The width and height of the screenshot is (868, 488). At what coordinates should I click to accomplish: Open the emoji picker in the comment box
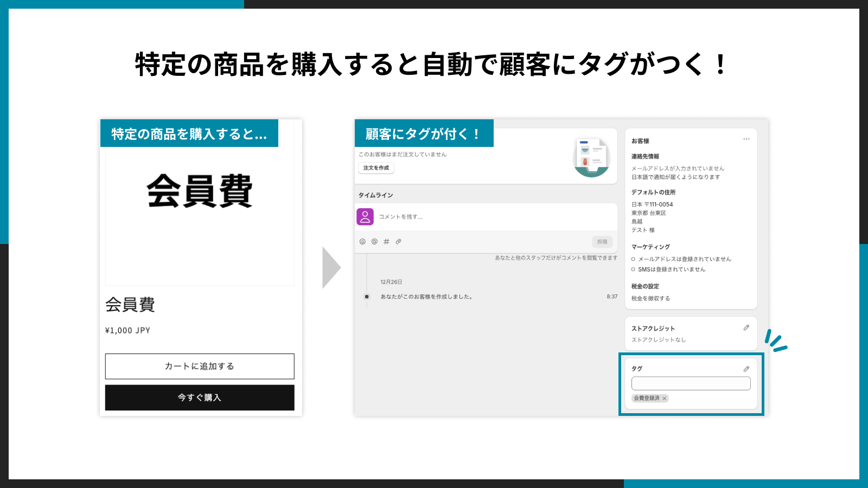click(362, 242)
